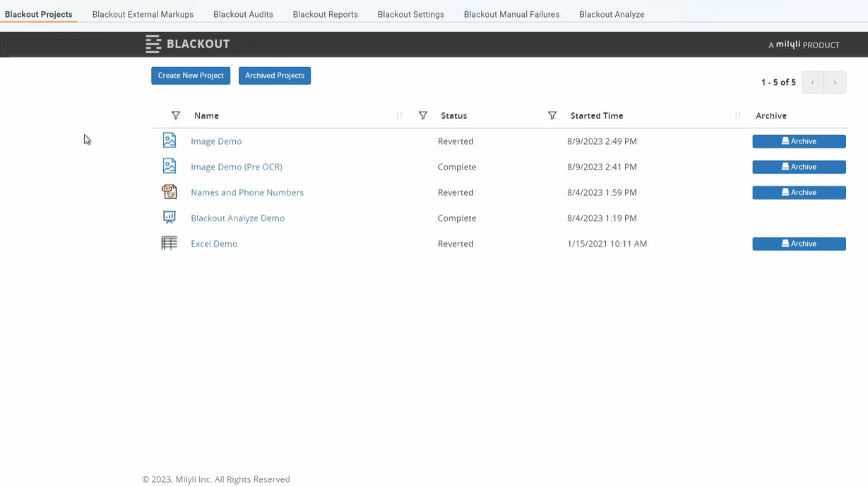The width and height of the screenshot is (868, 487).
Task: Open Blackout Reports tab
Action: coord(326,14)
